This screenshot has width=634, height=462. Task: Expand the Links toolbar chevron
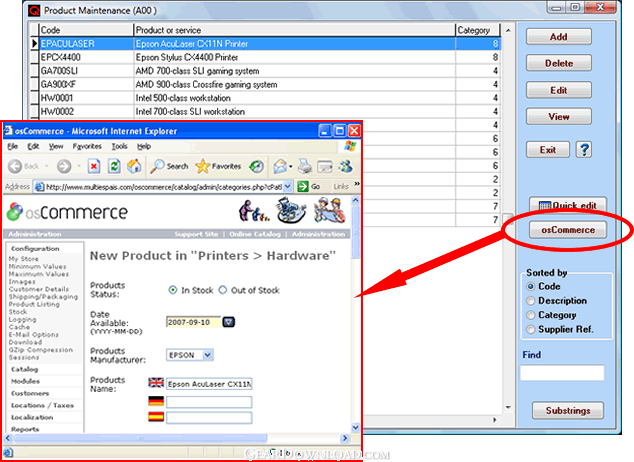click(x=357, y=184)
